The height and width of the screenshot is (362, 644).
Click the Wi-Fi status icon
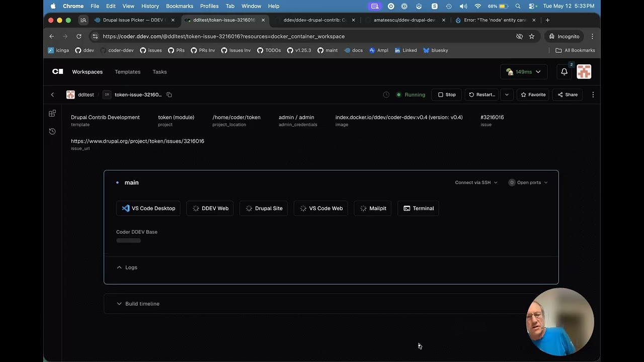click(478, 6)
